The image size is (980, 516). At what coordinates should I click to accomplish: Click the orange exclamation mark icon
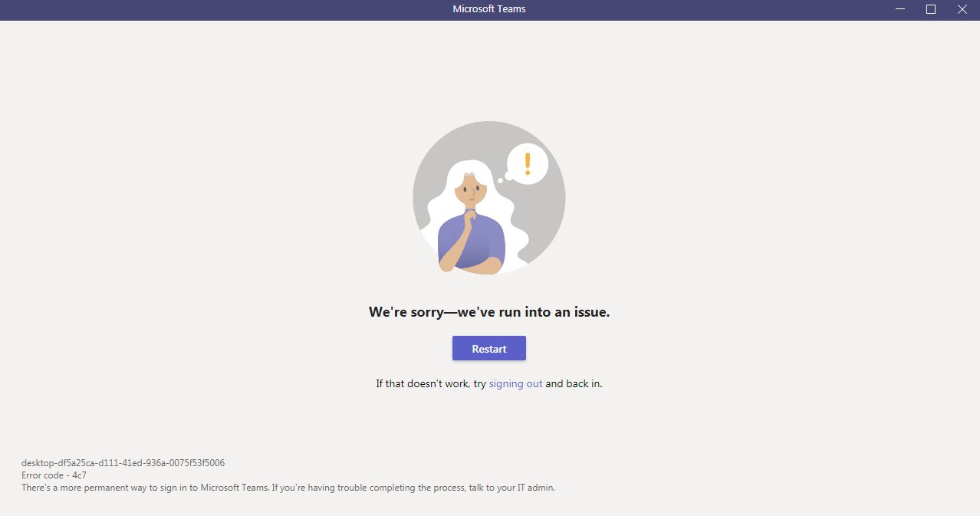(x=527, y=163)
